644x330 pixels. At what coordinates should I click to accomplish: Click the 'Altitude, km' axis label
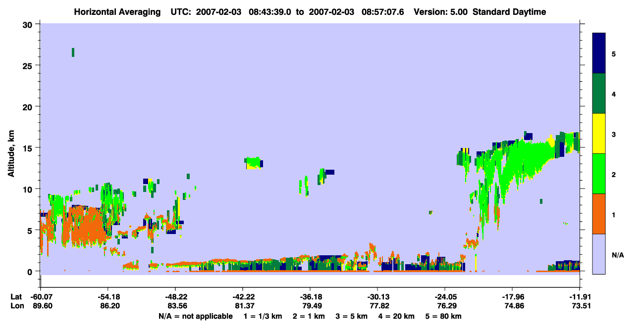point(11,155)
